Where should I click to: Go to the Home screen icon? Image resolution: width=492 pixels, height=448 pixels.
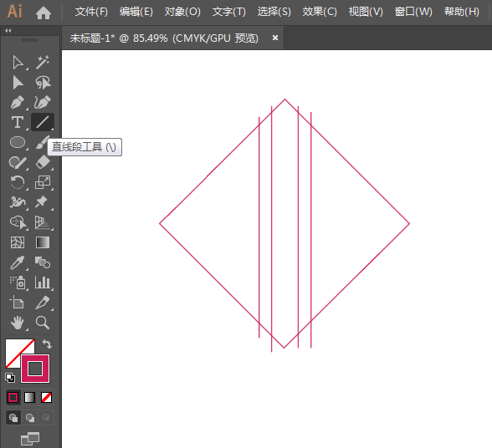pos(44,13)
